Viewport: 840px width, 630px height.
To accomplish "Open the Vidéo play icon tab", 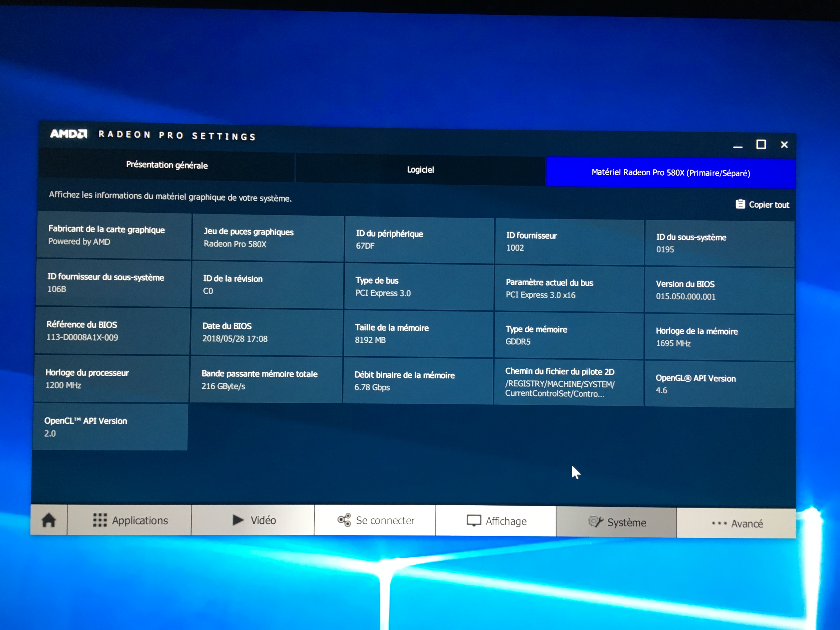I will [238, 520].
